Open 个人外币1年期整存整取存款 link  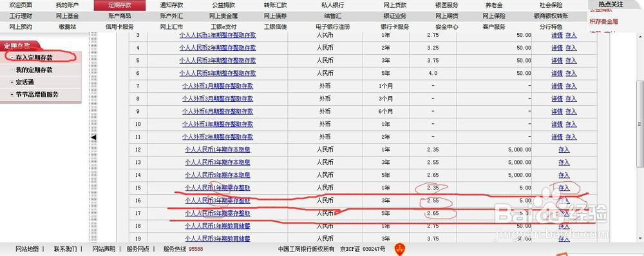pyautogui.click(x=218, y=124)
